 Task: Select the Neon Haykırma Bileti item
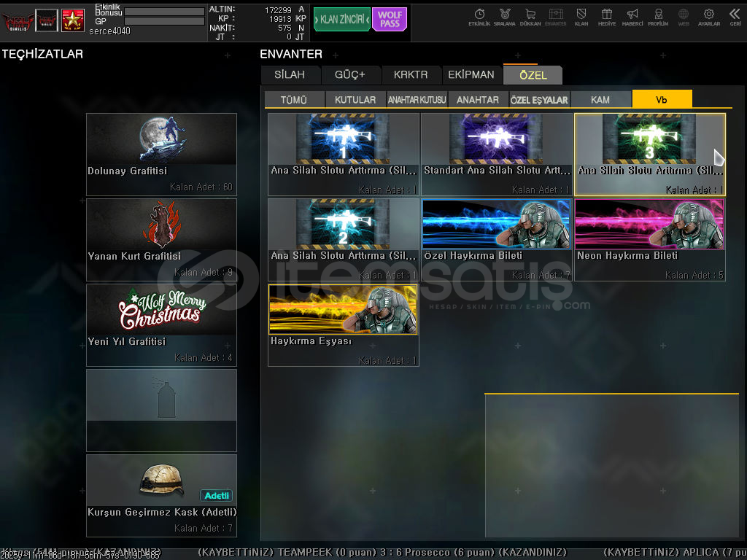click(649, 239)
